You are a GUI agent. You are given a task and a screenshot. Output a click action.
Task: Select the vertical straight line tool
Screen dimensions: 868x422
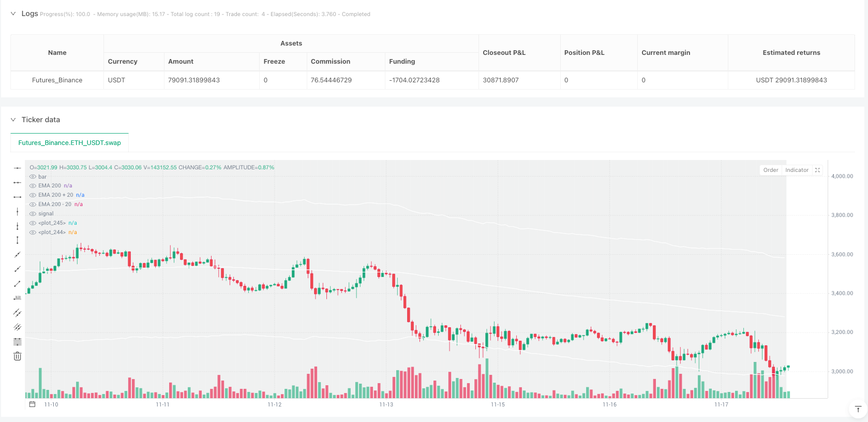17,211
